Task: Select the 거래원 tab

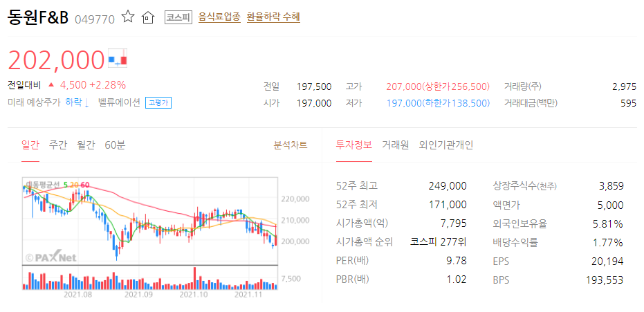Action: [x=396, y=145]
